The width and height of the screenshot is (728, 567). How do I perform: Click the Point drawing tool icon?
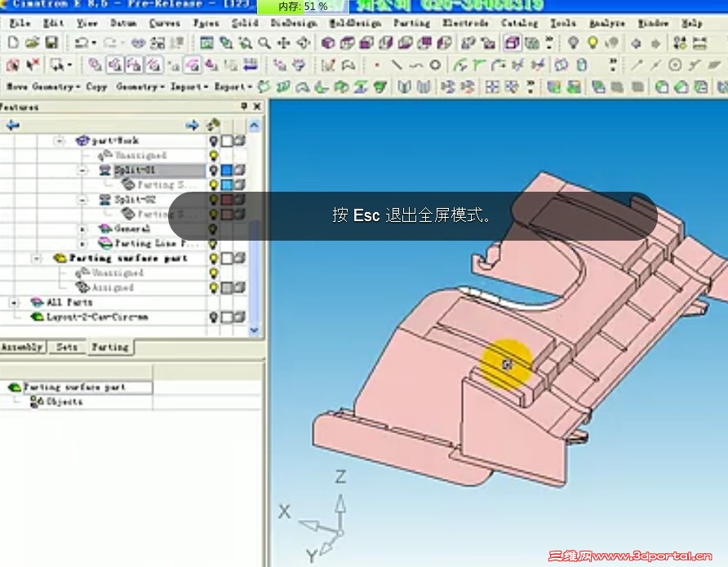376,65
